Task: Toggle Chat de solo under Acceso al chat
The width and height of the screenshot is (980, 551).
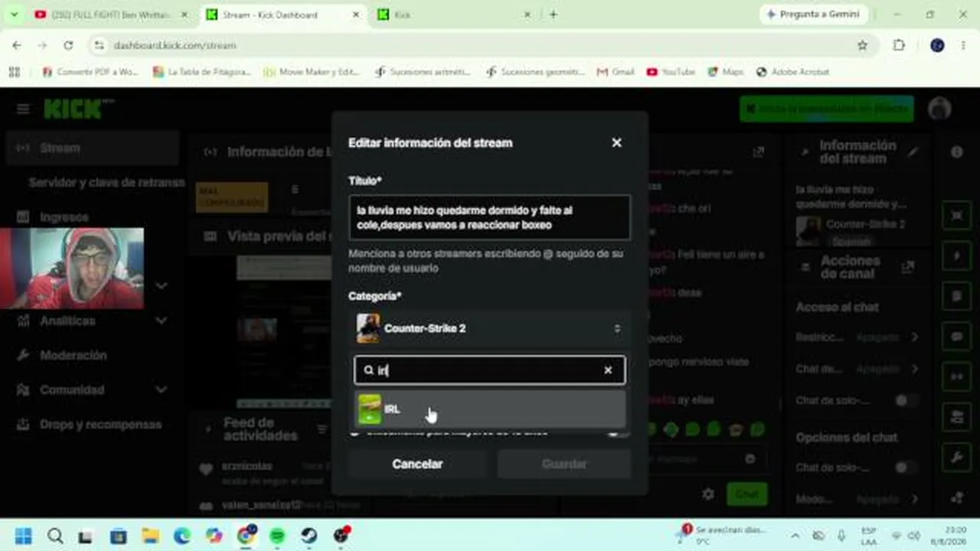Action: [906, 400]
